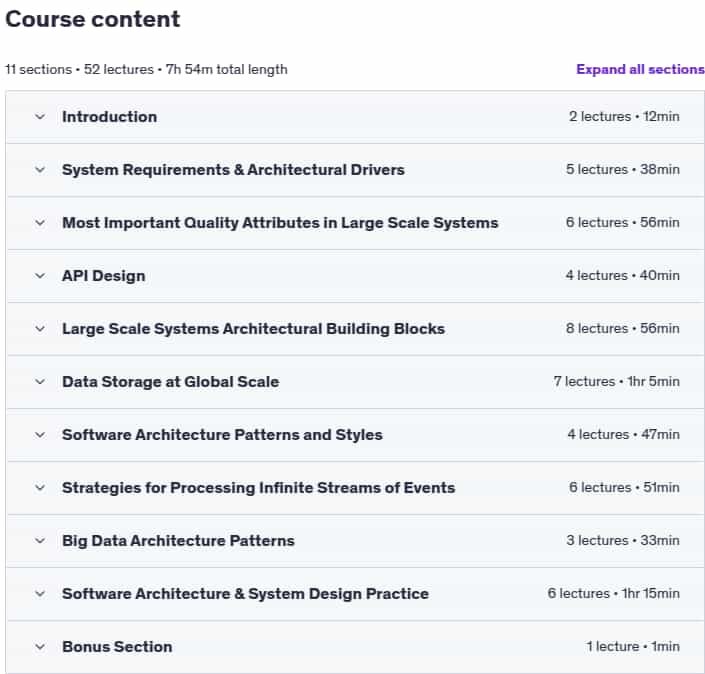Select Big Data Architecture Patterns title

[178, 540]
